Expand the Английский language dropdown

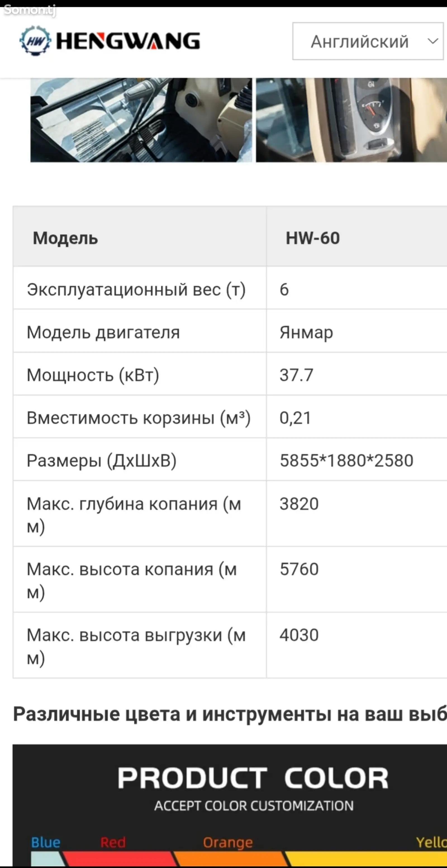(x=368, y=41)
